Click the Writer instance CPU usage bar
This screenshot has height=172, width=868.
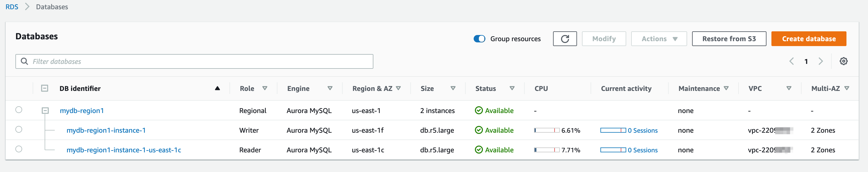tap(546, 130)
